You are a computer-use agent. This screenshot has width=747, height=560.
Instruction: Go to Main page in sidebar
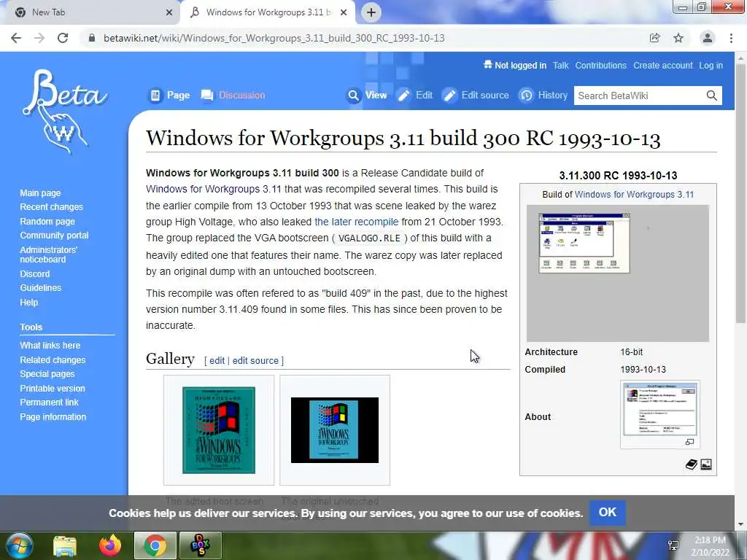click(41, 192)
